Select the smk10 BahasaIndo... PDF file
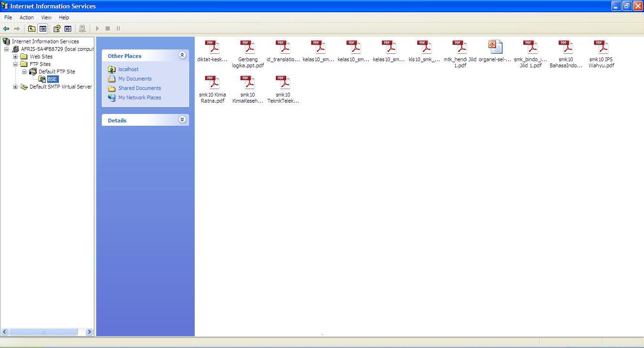Viewport: 644px width, 348px height. [x=566, y=54]
